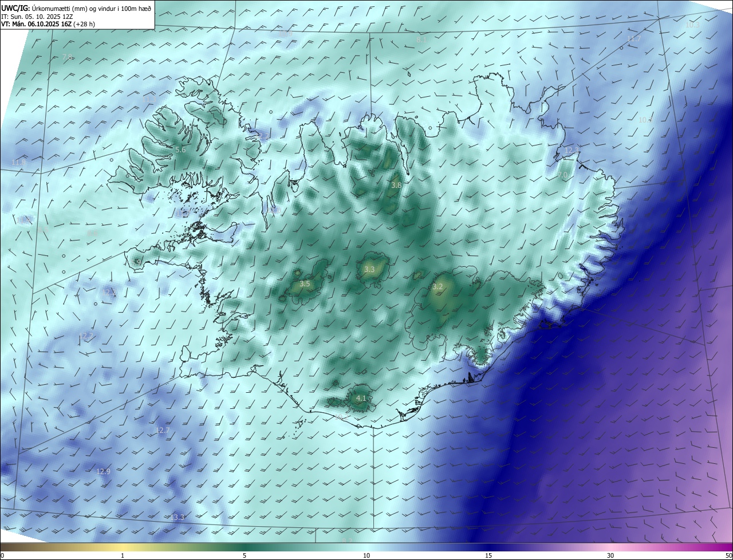The width and height of the screenshot is (733, 560).
Task: Click the '15' tick label on the color scale
Action: click(x=488, y=555)
